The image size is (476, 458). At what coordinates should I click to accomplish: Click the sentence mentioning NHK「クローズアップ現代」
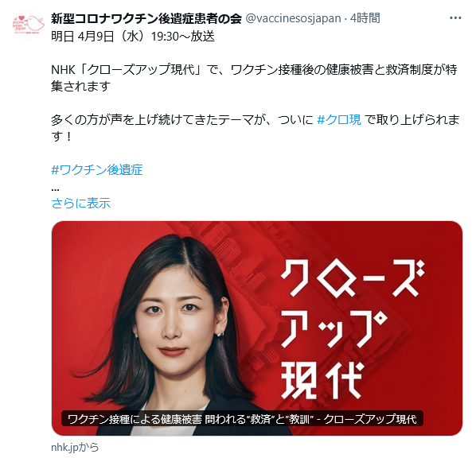(x=254, y=78)
